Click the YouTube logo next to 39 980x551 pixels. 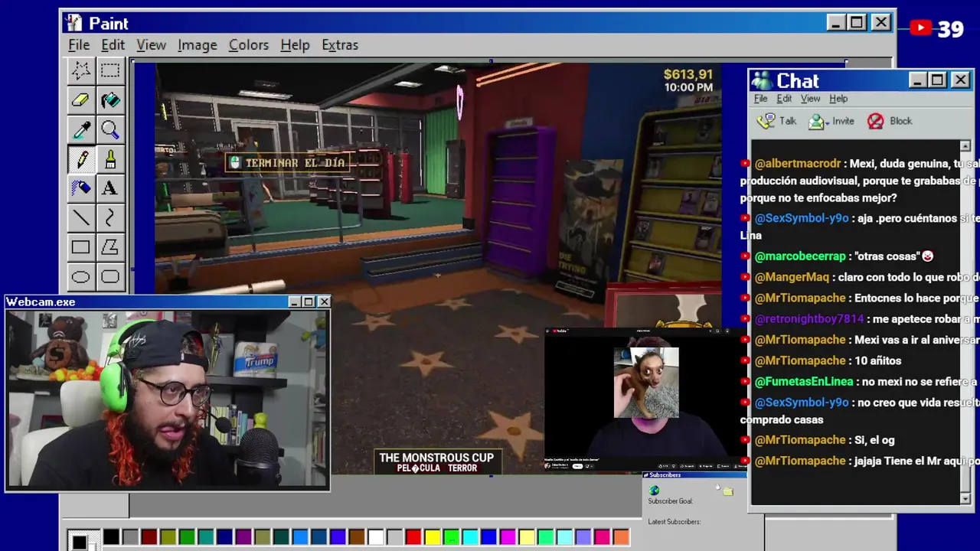[921, 28]
